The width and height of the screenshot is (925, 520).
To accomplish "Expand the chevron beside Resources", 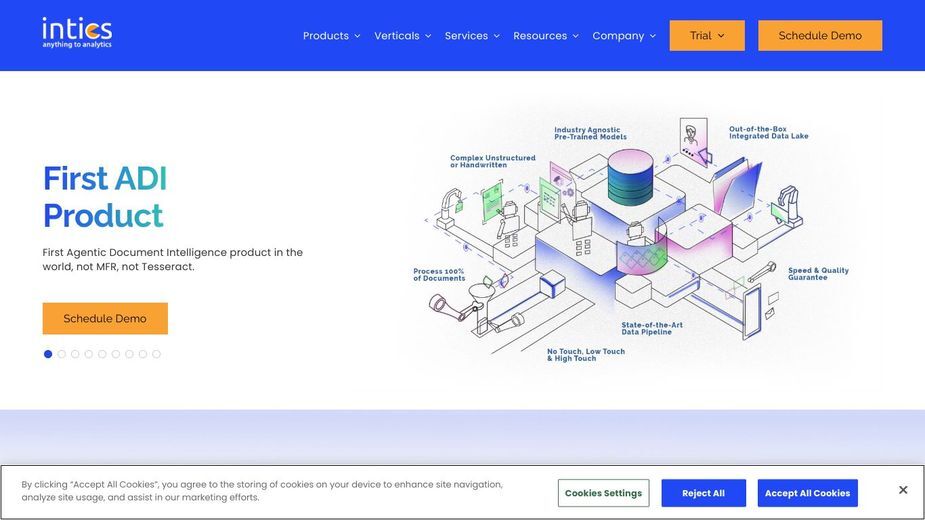I will 575,36.
